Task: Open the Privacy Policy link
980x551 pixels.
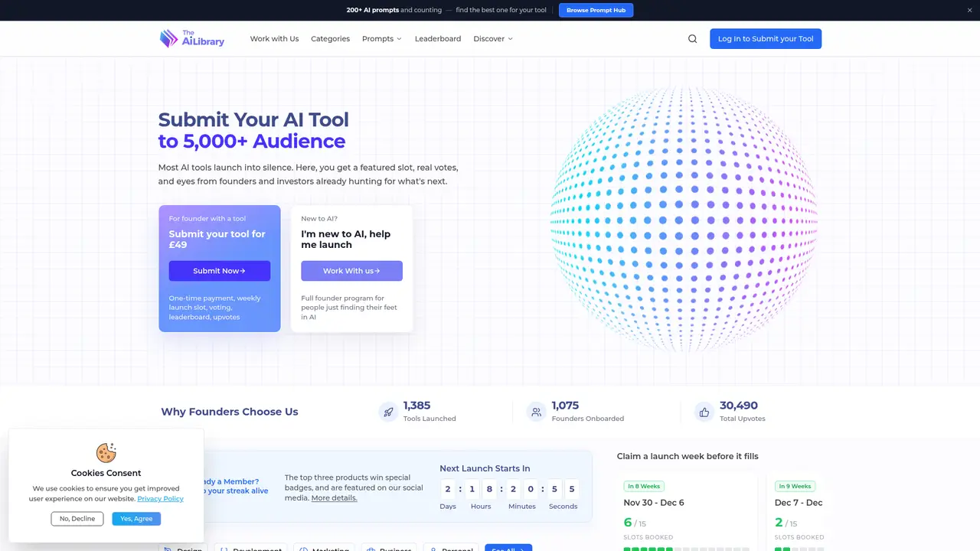Action: tap(161, 498)
